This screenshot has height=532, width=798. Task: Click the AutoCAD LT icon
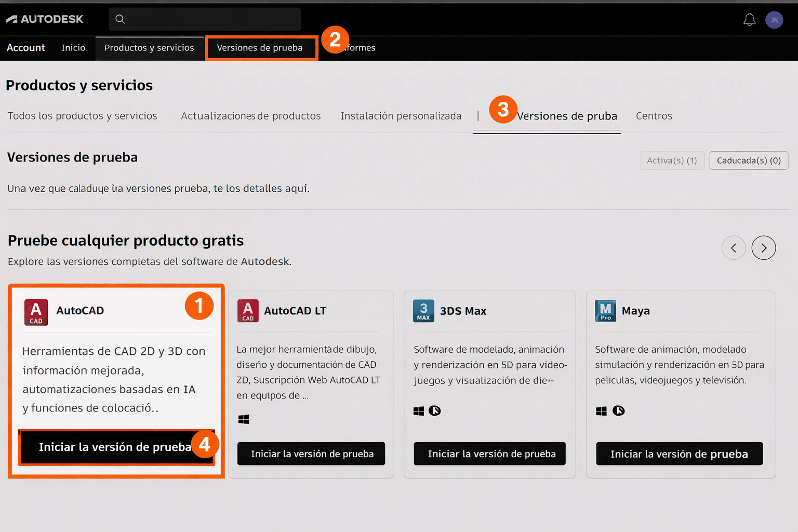(248, 311)
